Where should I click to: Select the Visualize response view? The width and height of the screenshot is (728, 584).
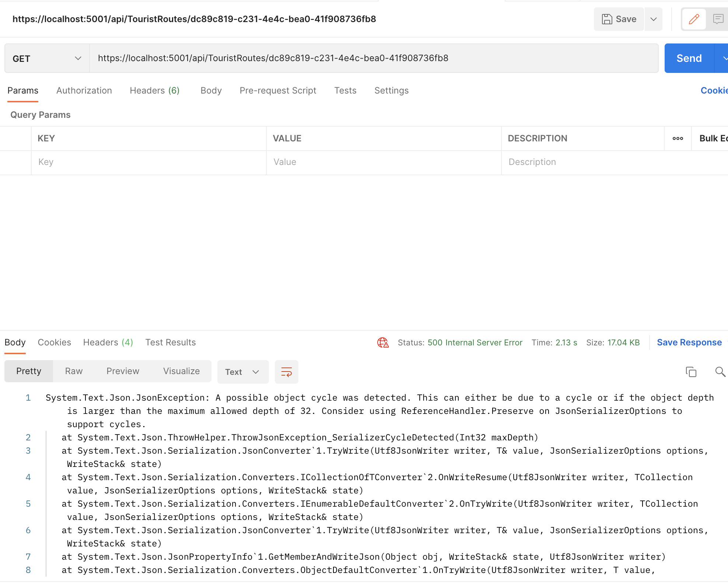click(x=181, y=371)
